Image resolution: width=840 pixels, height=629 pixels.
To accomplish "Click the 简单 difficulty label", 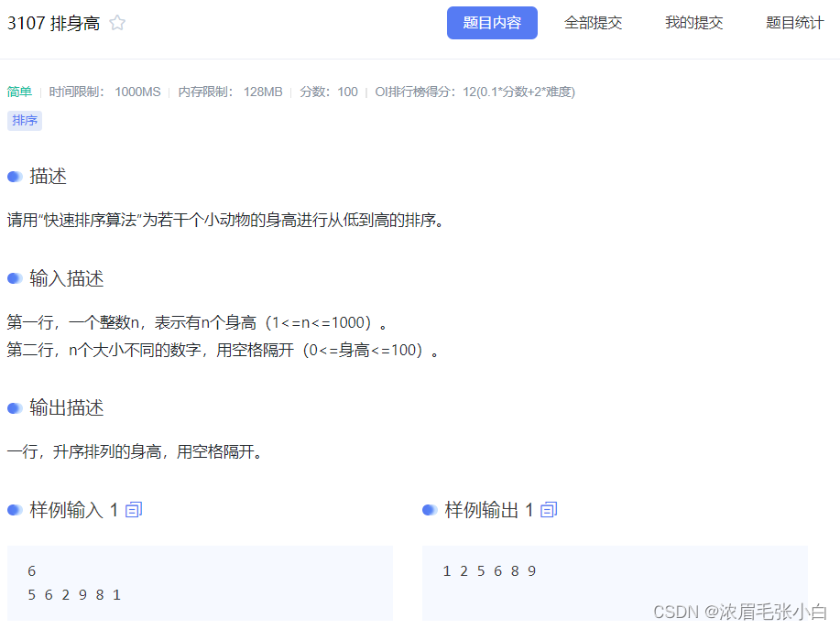I will [20, 92].
